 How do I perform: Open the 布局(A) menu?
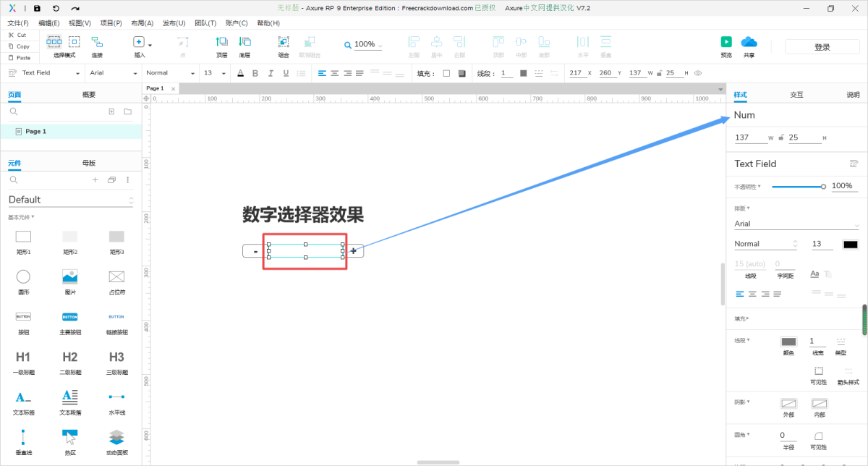142,23
